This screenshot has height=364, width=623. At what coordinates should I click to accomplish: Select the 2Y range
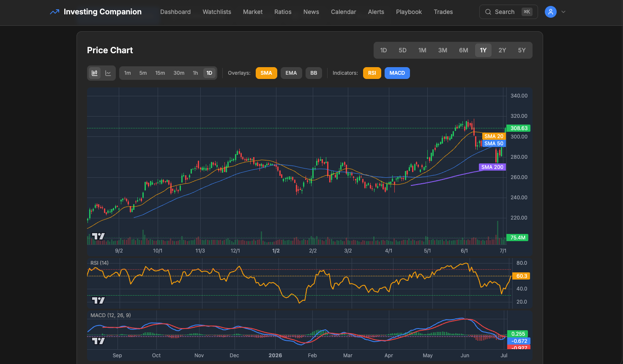502,50
